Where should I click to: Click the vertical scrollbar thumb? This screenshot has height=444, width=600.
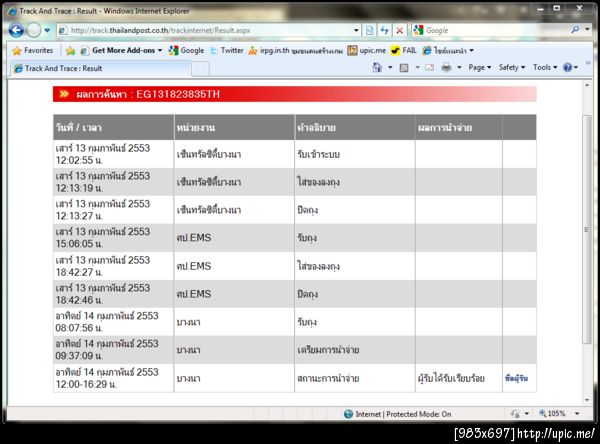587,230
